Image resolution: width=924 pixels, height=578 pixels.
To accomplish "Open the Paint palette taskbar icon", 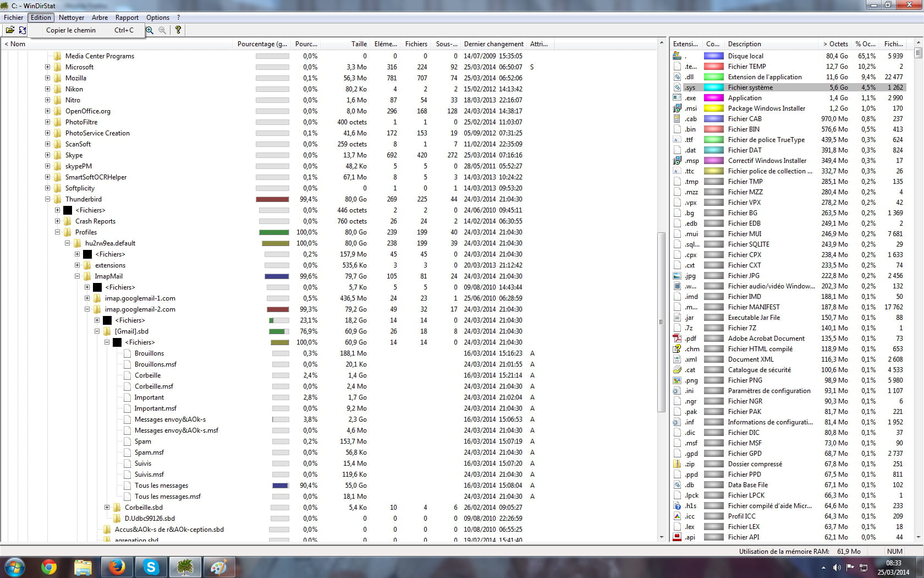I will 219,567.
